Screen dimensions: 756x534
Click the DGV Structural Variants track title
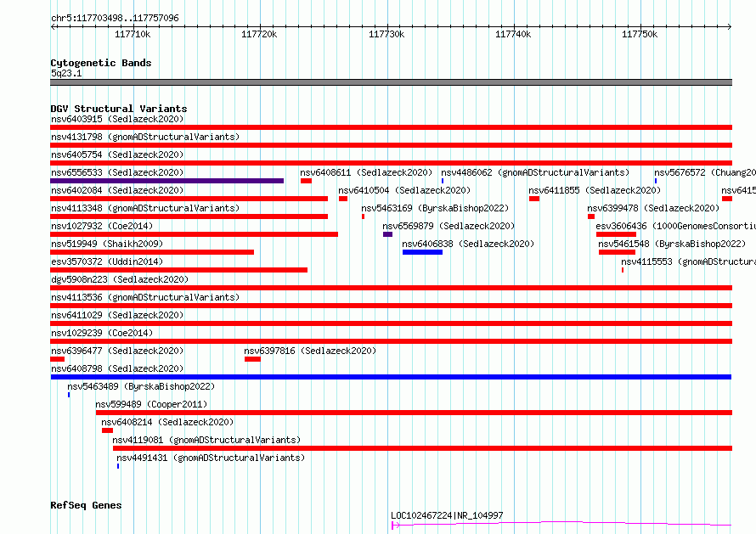[119, 109]
